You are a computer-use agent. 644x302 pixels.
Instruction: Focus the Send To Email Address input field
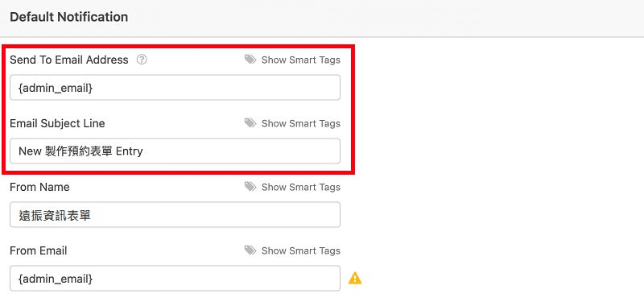(x=175, y=87)
